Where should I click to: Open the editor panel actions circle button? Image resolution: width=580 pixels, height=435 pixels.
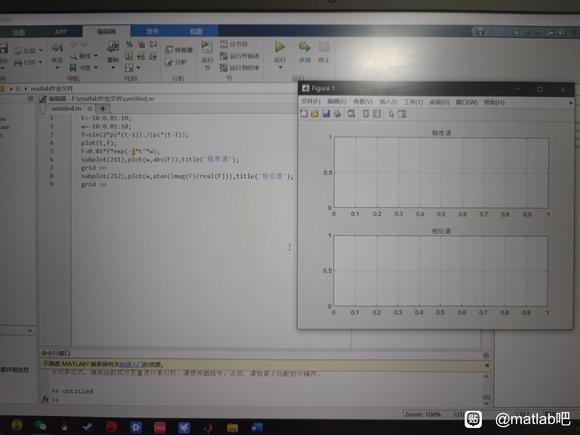[x=30, y=99]
